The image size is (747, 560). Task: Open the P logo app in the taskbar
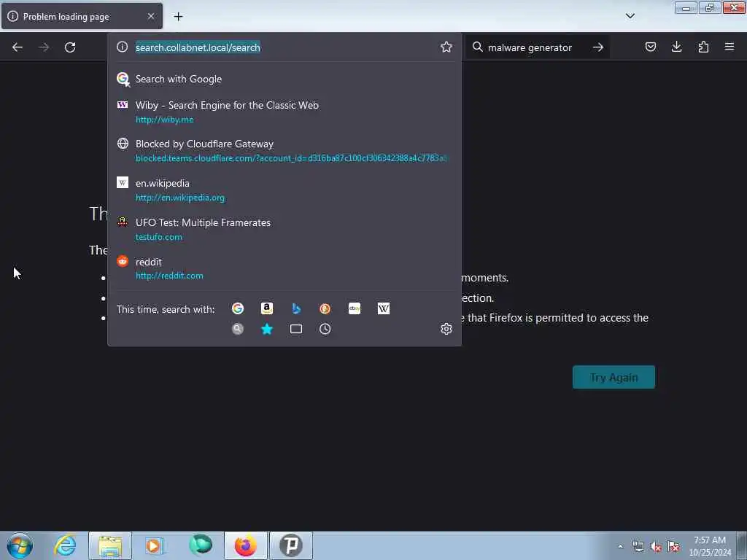point(291,545)
